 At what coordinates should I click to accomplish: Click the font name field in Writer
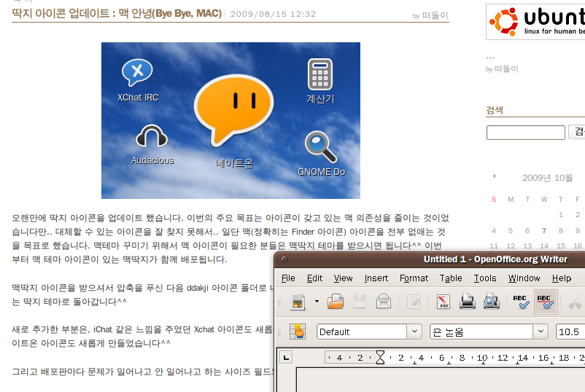[481, 332]
